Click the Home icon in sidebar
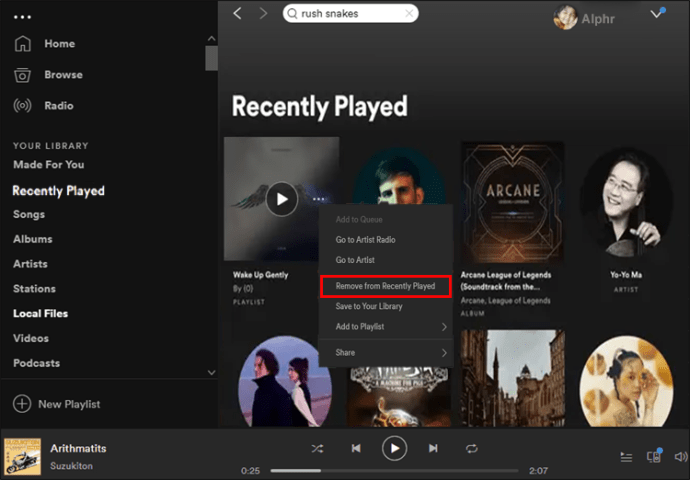Image resolution: width=690 pixels, height=480 pixels. 22,44
